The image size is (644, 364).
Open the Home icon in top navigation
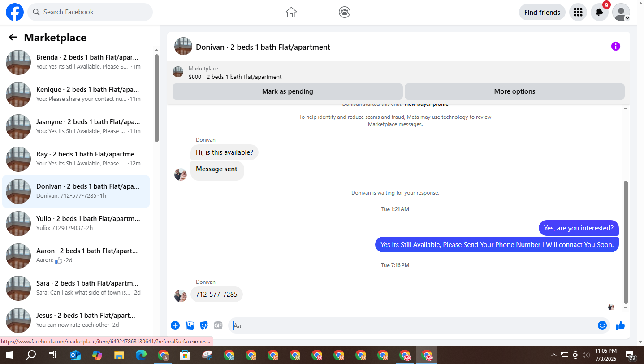tap(291, 12)
